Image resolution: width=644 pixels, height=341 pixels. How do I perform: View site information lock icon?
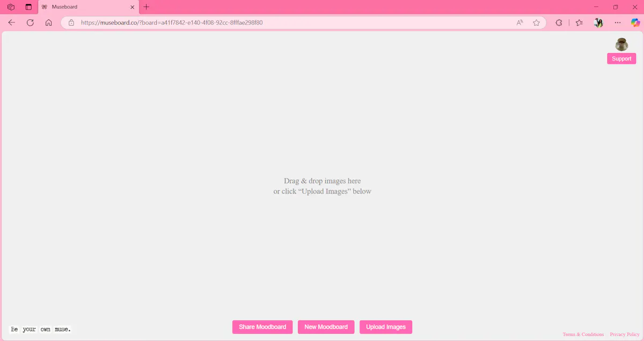[71, 23]
